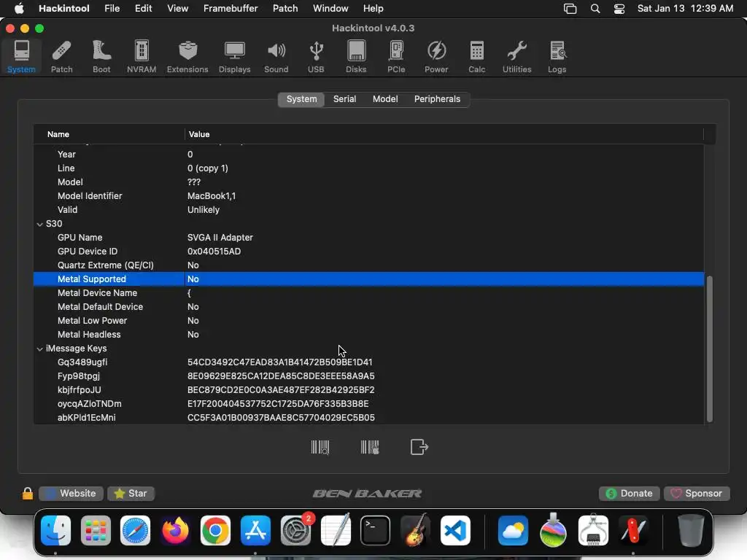Switch to the Peripherals tab
This screenshot has width=747, height=560.
point(437,99)
